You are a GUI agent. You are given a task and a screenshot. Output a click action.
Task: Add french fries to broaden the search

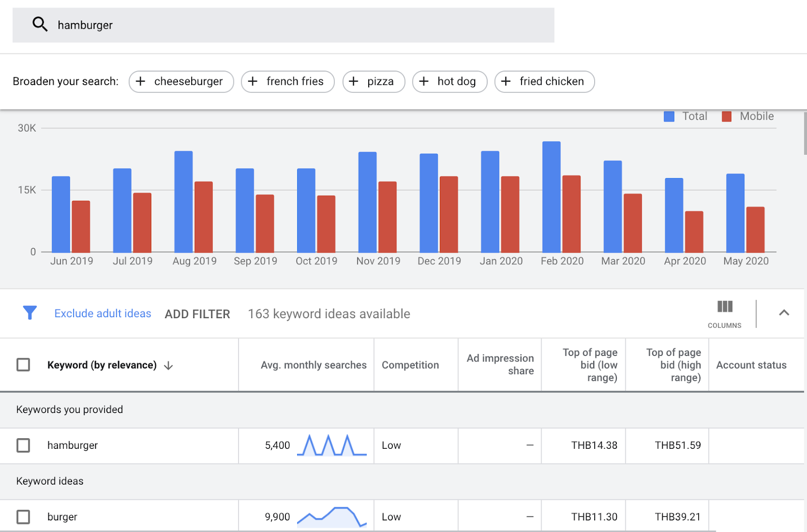[287, 82]
